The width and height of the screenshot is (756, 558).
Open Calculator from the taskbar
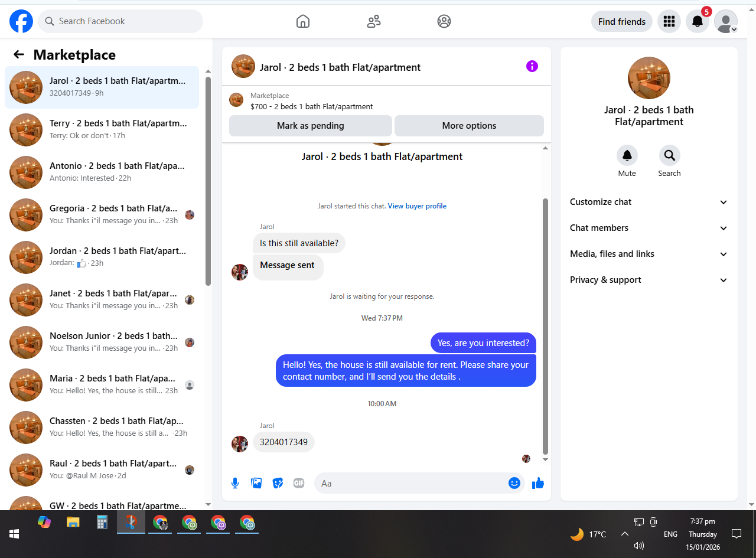102,522
